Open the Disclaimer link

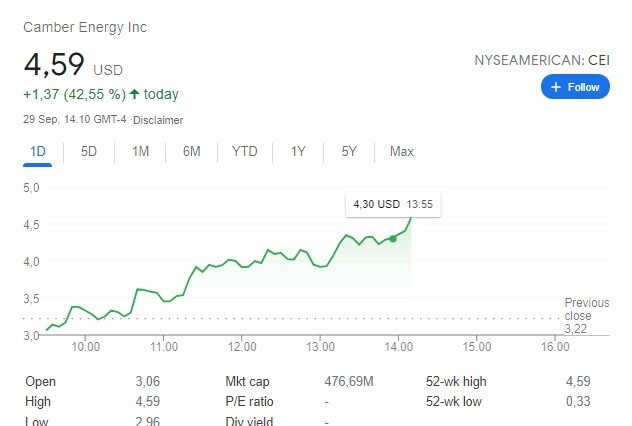click(x=158, y=120)
